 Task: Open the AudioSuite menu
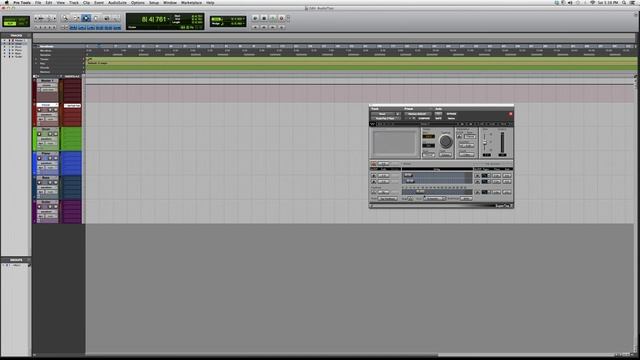coord(117,3)
